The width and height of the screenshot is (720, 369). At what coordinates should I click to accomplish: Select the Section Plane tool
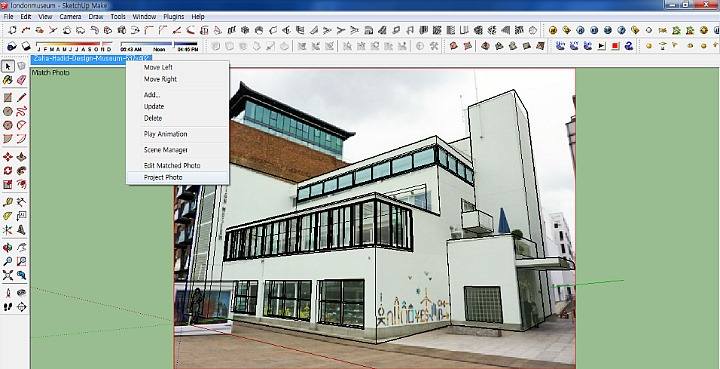coord(22,307)
